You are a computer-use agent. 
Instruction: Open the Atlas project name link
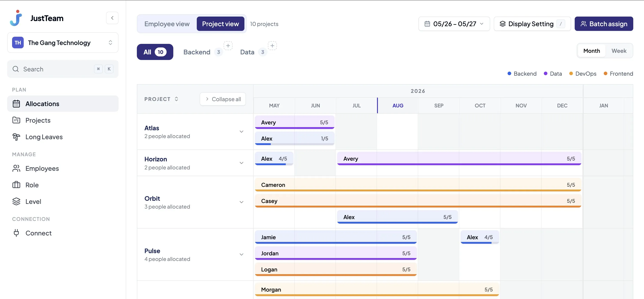tap(152, 128)
